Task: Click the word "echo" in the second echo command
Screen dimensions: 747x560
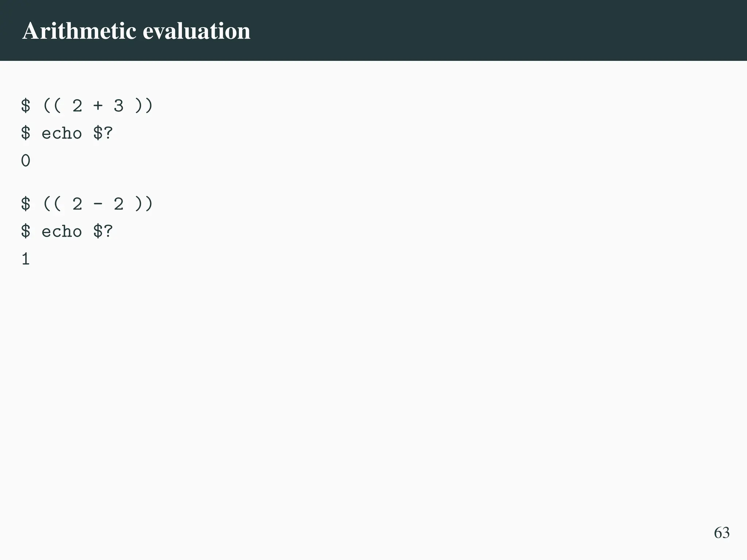Action: 62,232
